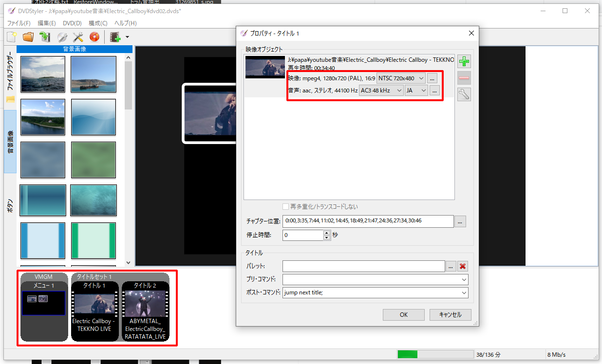Open the NTSC 720x480 video format dropdown

point(401,78)
